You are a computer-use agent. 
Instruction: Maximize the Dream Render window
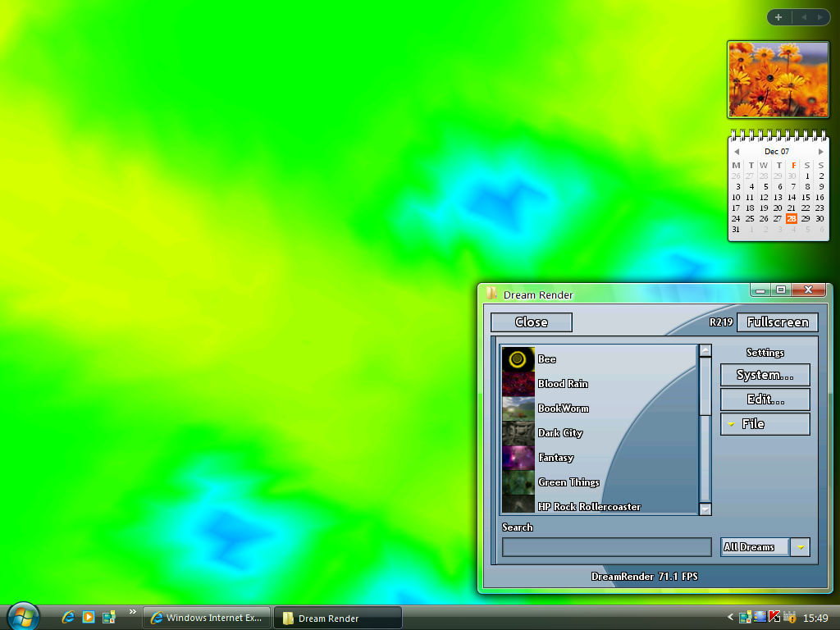[781, 290]
